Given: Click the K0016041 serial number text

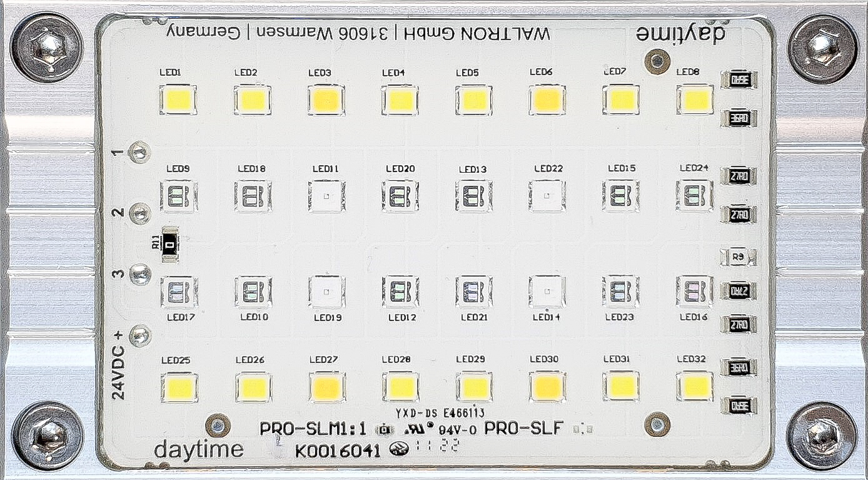Looking at the screenshot, I should [x=338, y=451].
